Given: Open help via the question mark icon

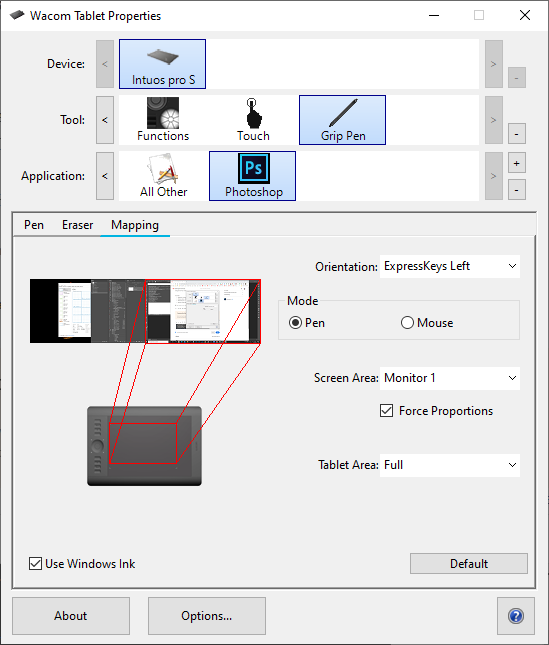Looking at the screenshot, I should click(516, 616).
